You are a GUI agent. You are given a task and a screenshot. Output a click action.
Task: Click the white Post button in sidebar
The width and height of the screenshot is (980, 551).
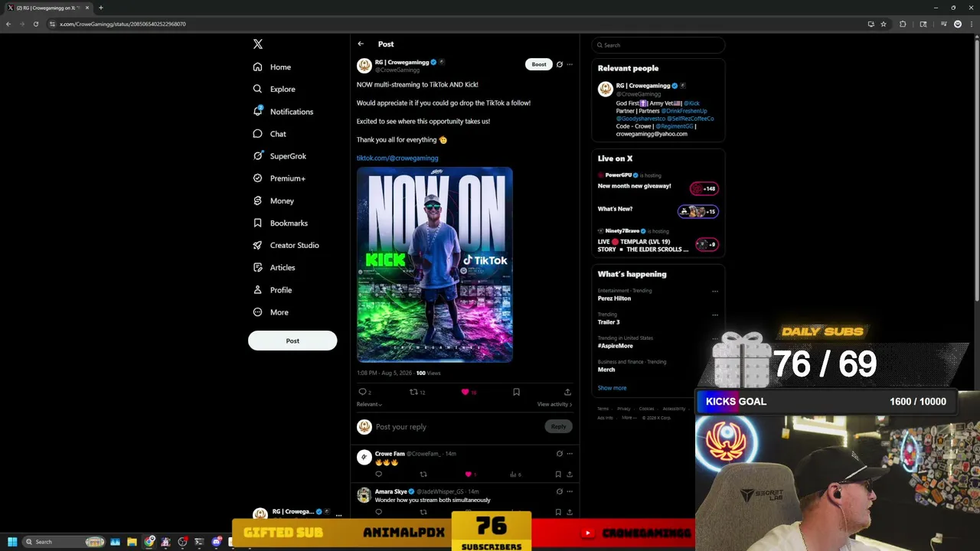292,341
